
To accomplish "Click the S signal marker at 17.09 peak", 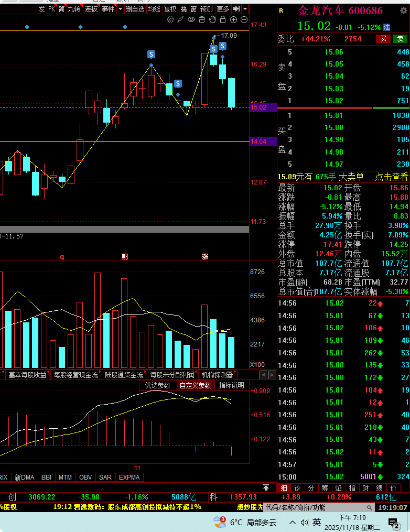I will [213, 49].
